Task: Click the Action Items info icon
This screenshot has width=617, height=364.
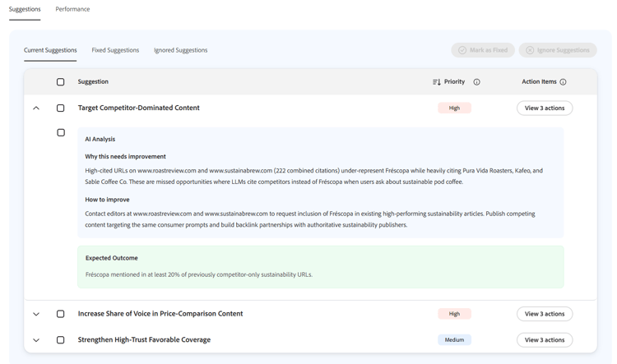Action: coord(563,82)
